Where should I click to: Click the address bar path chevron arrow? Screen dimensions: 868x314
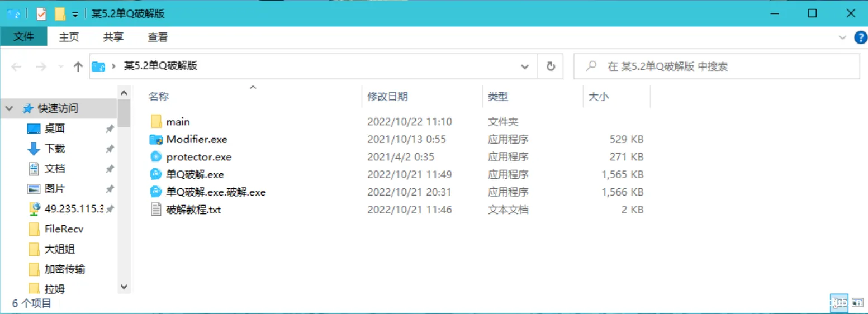click(114, 66)
